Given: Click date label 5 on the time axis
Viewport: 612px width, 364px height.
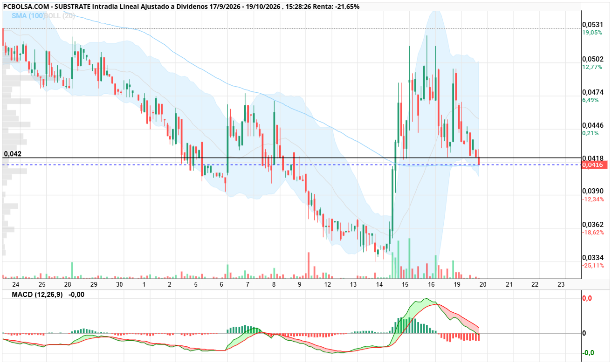Looking at the screenshot, I should pyautogui.click(x=196, y=284).
